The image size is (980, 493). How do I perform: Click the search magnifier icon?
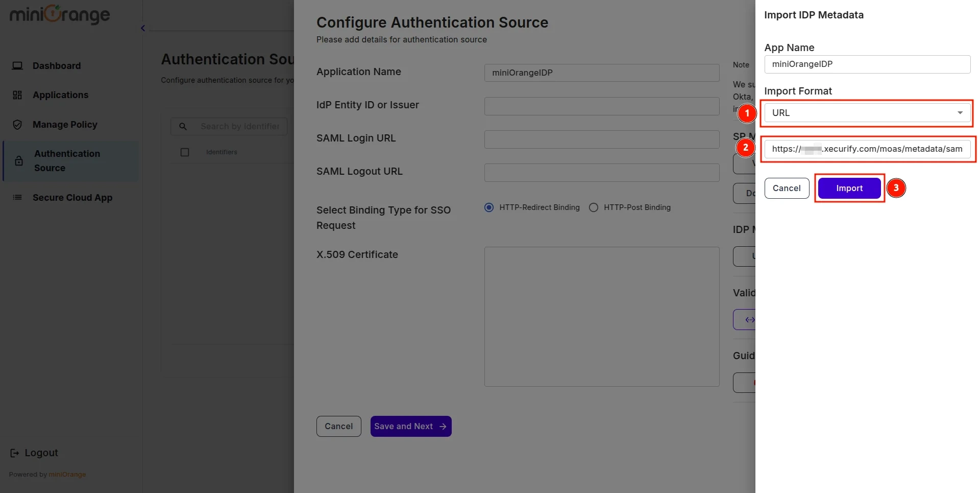[183, 126]
